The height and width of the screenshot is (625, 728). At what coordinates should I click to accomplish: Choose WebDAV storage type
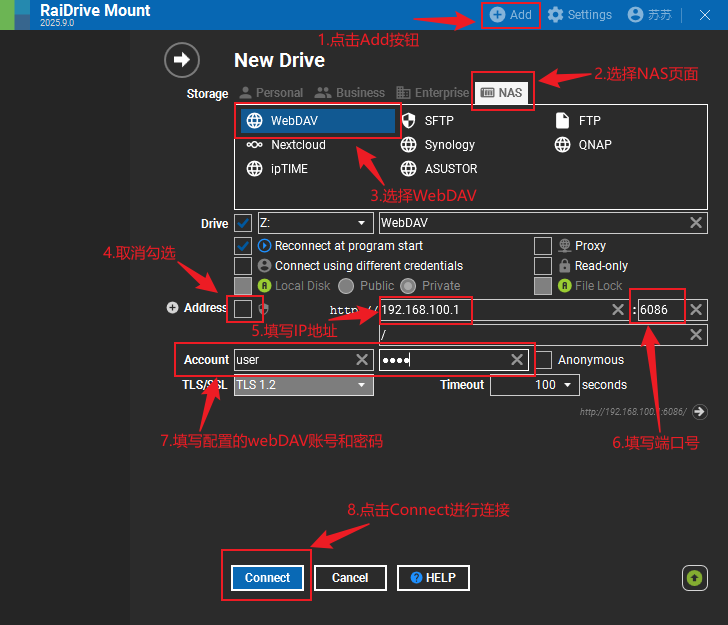click(x=318, y=121)
